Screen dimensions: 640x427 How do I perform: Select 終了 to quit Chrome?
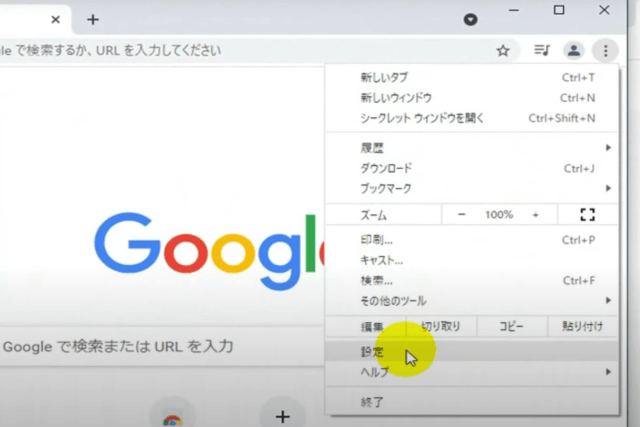(472, 402)
